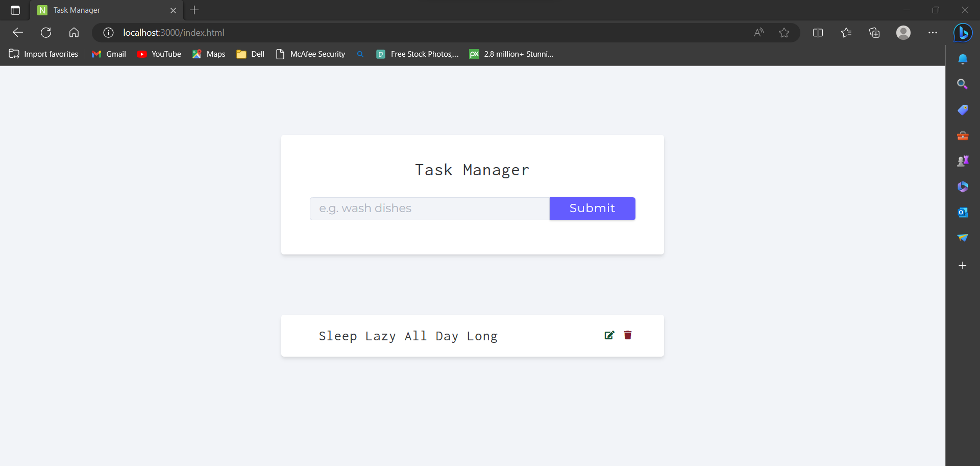
Task: Open the user profile menu
Action: coord(903,33)
